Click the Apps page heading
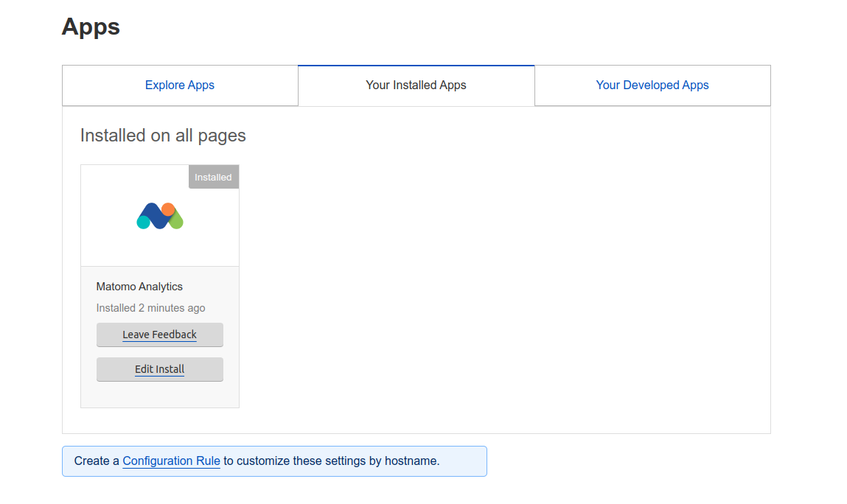Screen dimensions: 847x504 click(91, 27)
